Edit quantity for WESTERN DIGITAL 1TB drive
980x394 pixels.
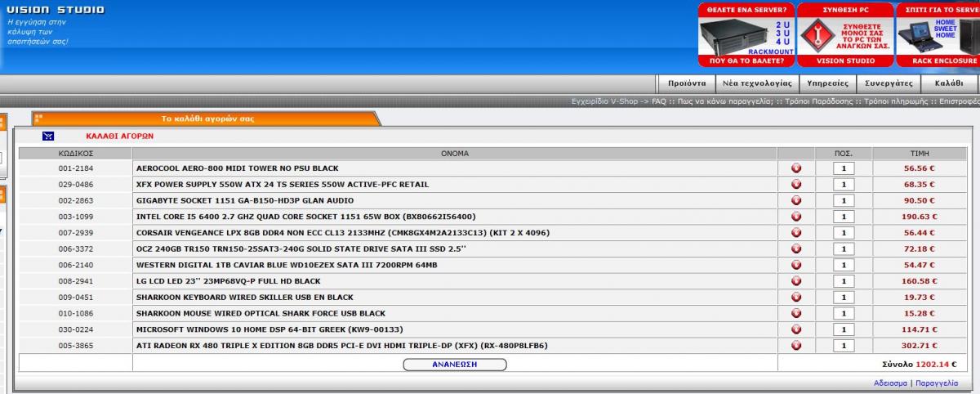tap(844, 265)
